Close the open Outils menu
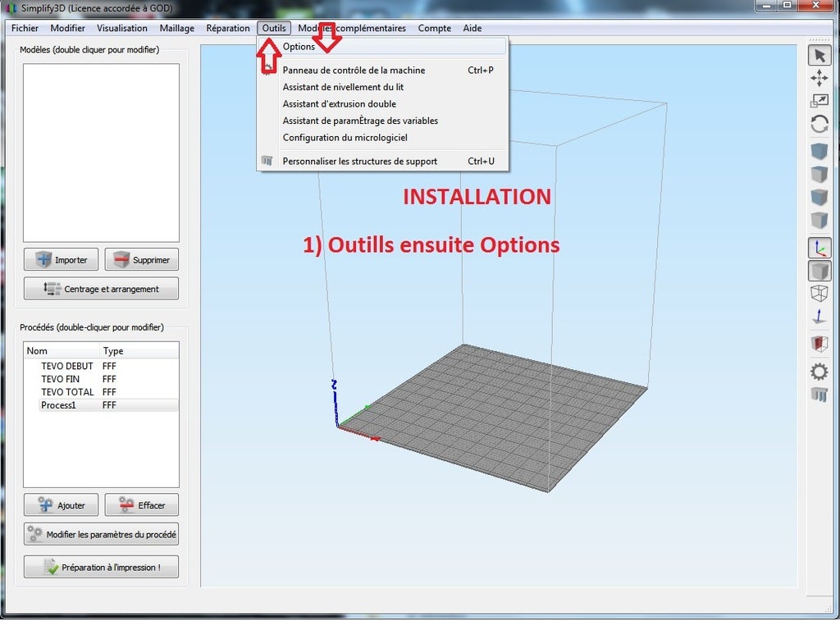The width and height of the screenshot is (840, 621). pos(274,29)
